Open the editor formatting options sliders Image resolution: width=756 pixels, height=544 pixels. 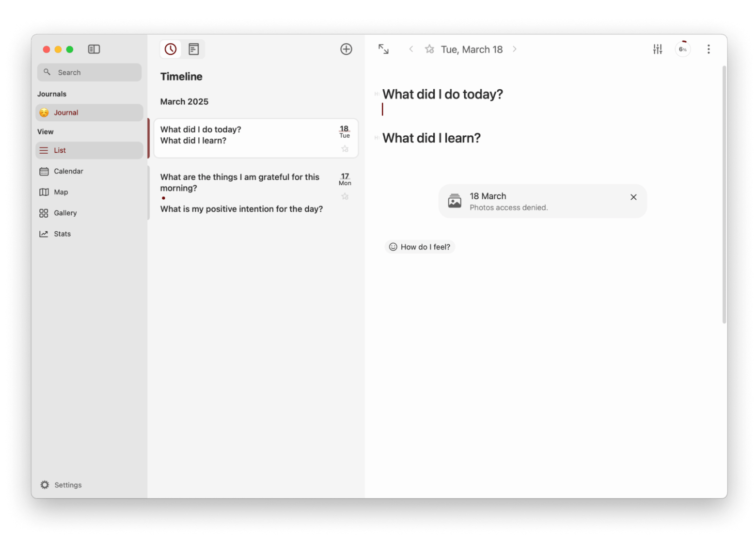tap(657, 49)
